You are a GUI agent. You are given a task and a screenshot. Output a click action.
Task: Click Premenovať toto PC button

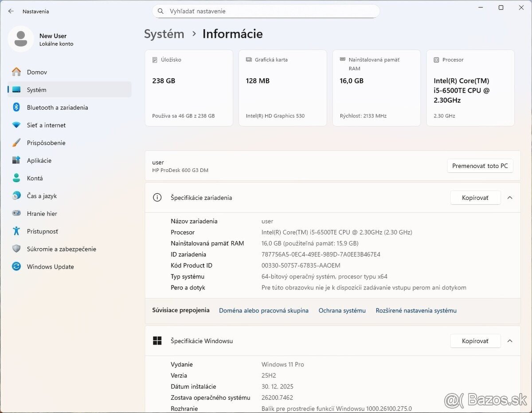coord(480,166)
